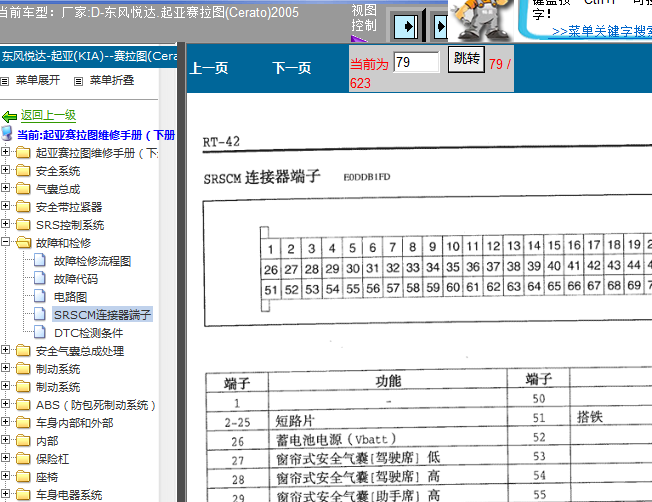
Task: Click the folder icon of 车身内部和外部
Action: pyautogui.click(x=23, y=422)
